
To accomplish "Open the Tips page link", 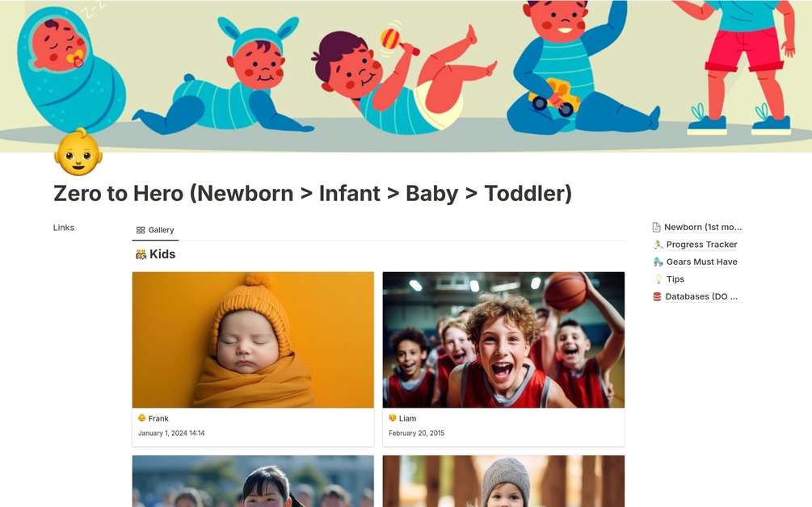I will (675, 279).
